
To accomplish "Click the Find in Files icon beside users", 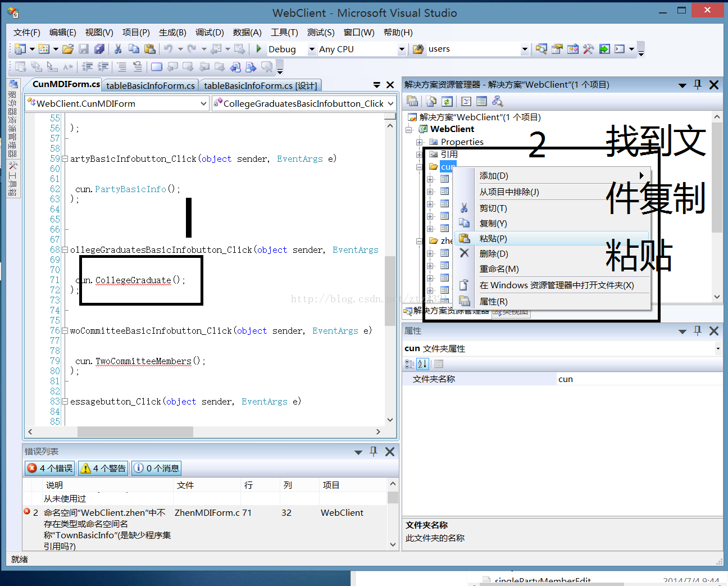I will click(x=418, y=49).
